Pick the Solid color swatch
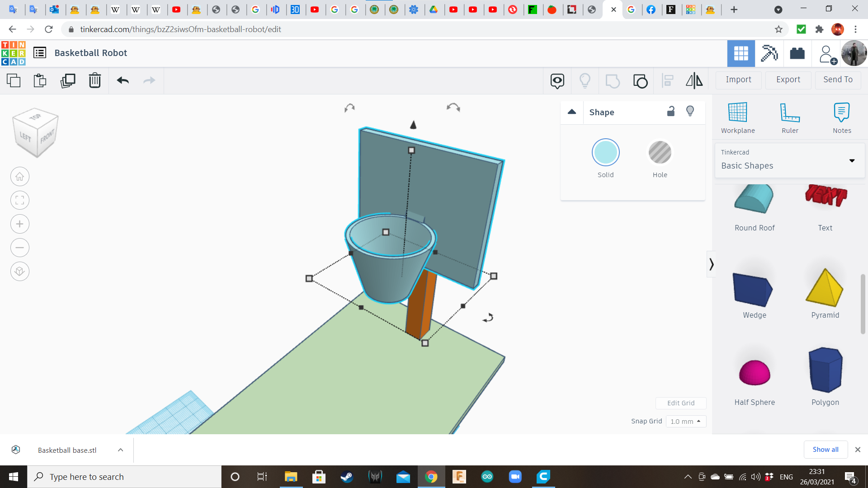 [605, 153]
